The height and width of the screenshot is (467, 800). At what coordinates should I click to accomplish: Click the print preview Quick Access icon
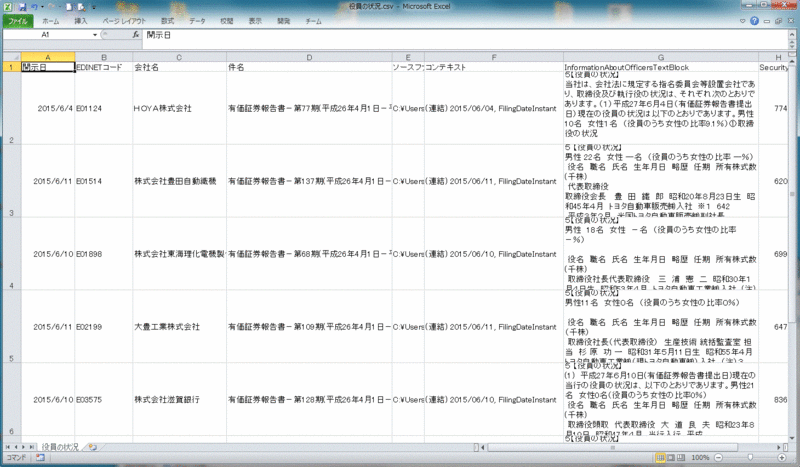(x=82, y=7)
